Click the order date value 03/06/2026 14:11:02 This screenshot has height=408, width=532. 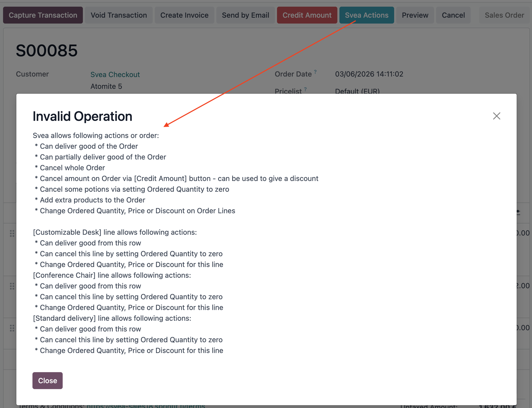[369, 74]
